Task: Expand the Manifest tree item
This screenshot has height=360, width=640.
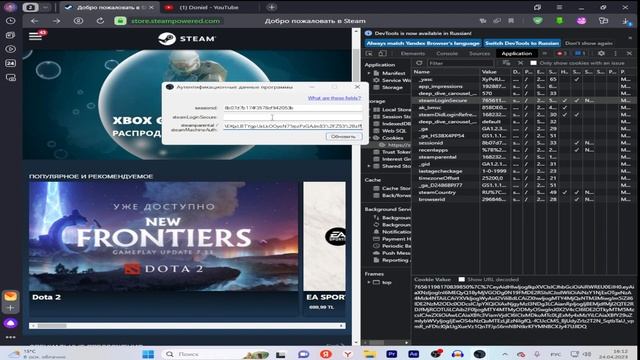Action: 369,73
